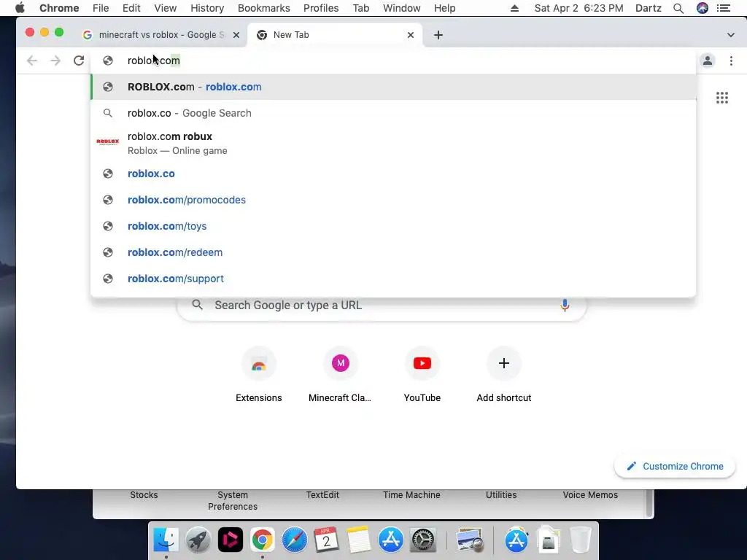Click the Dartz user name in menu bar

pos(649,8)
